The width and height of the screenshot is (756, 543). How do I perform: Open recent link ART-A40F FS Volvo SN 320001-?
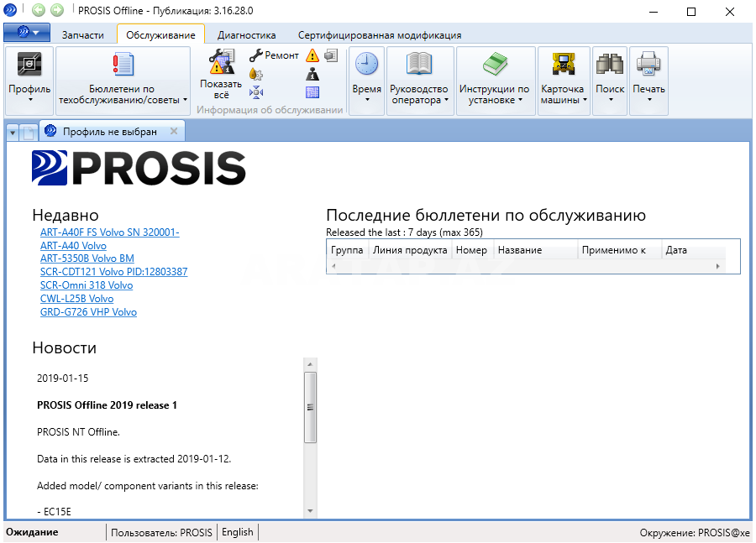point(109,232)
